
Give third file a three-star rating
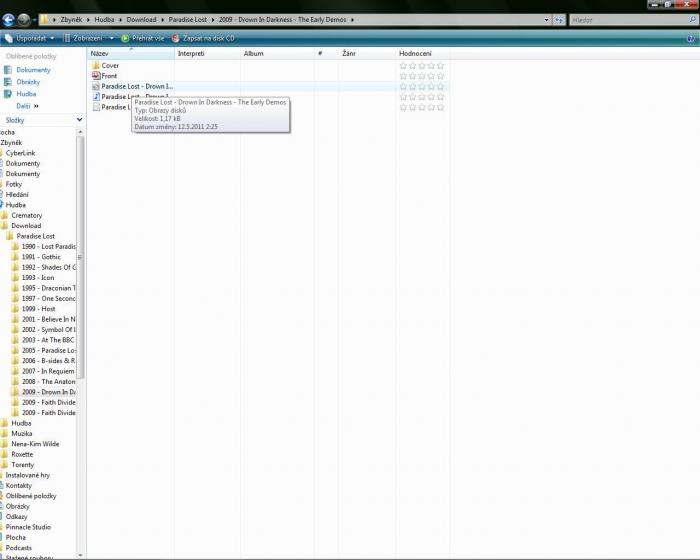tap(422, 87)
